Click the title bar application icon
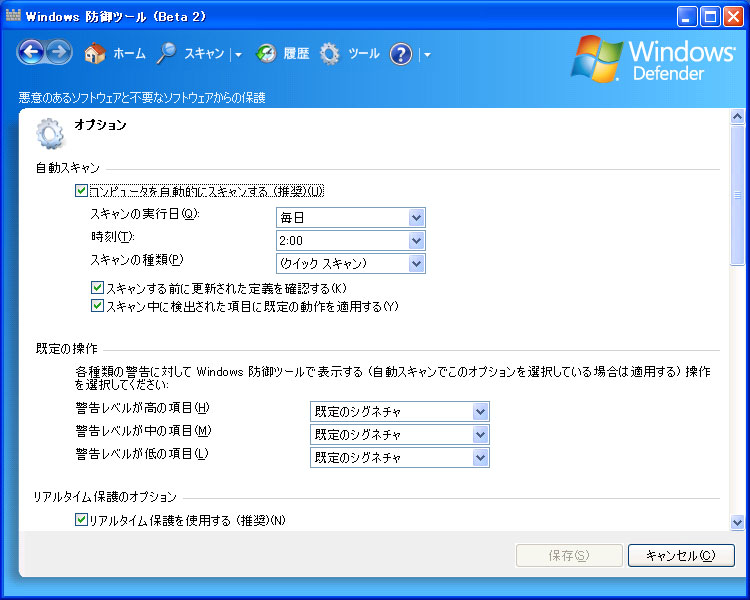 coord(13,15)
